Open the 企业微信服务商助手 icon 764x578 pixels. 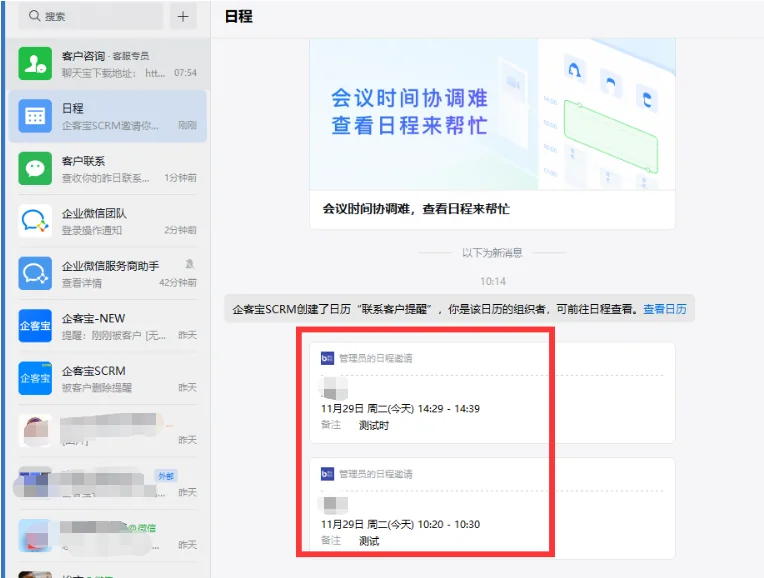(x=35, y=273)
